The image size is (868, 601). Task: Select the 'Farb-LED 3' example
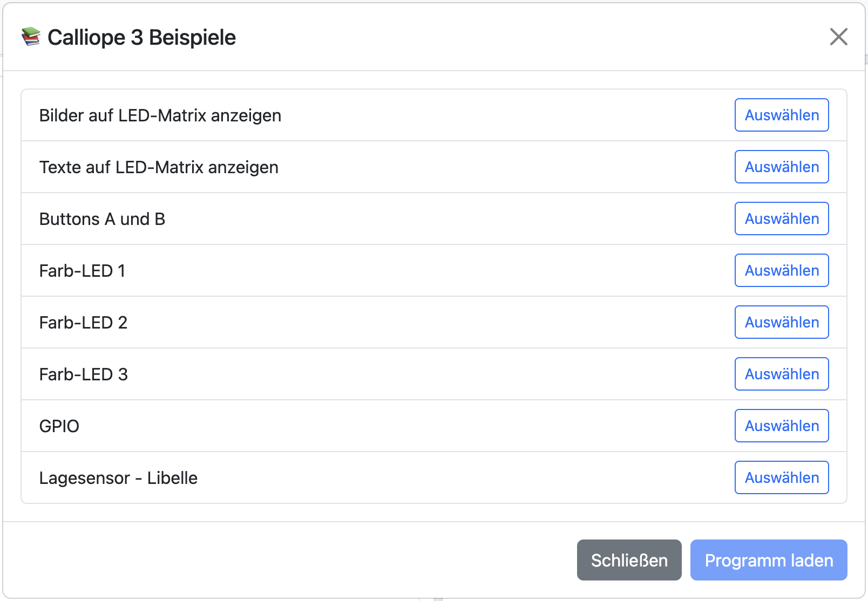tap(782, 374)
